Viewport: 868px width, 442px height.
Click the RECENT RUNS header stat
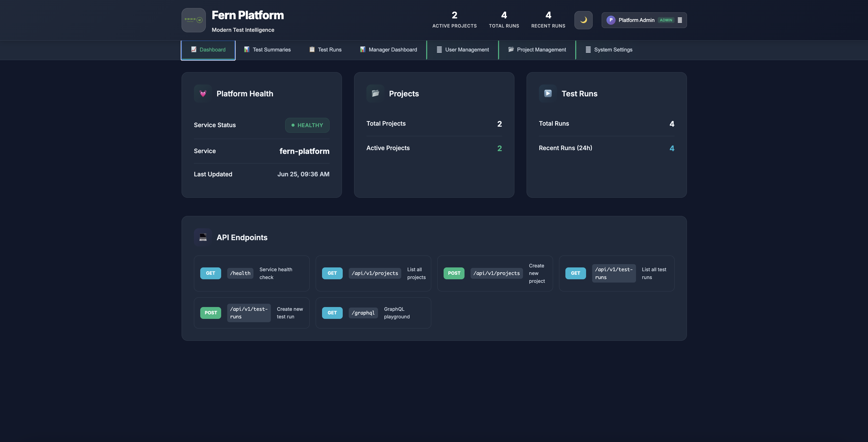[548, 20]
